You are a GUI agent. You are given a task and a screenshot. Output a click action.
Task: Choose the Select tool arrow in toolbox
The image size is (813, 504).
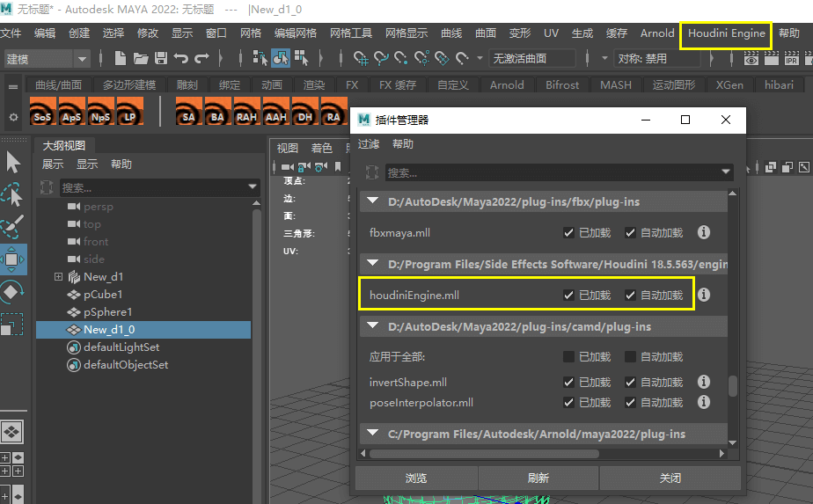[13, 163]
